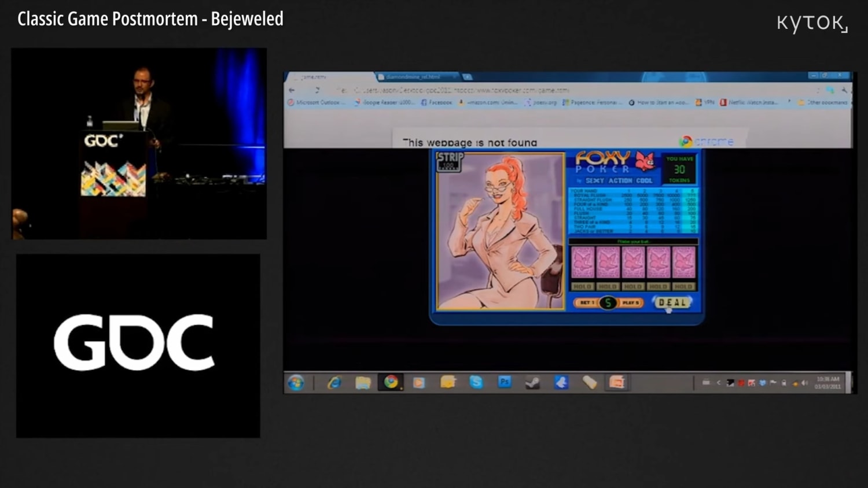Screen dimensions: 868x488
Task: Open Steam from the taskbar
Action: click(532, 383)
